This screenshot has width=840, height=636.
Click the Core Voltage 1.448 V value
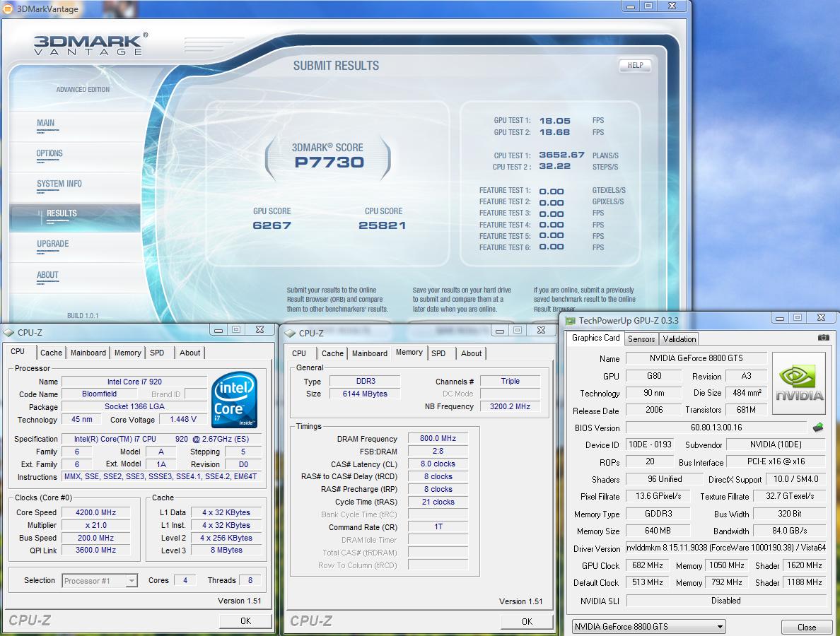pos(182,419)
